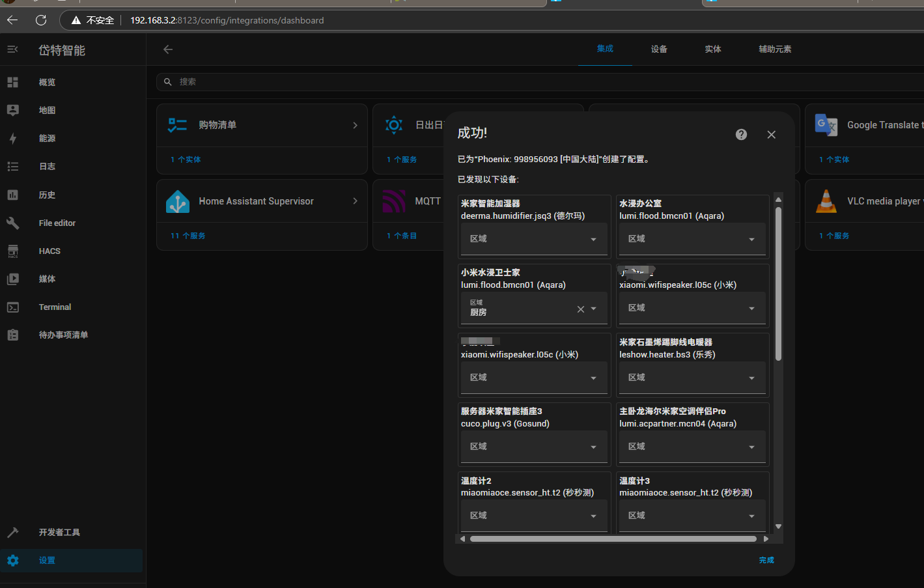This screenshot has width=924, height=588.
Task: Open the Map sidebar icon
Action: click(13, 111)
